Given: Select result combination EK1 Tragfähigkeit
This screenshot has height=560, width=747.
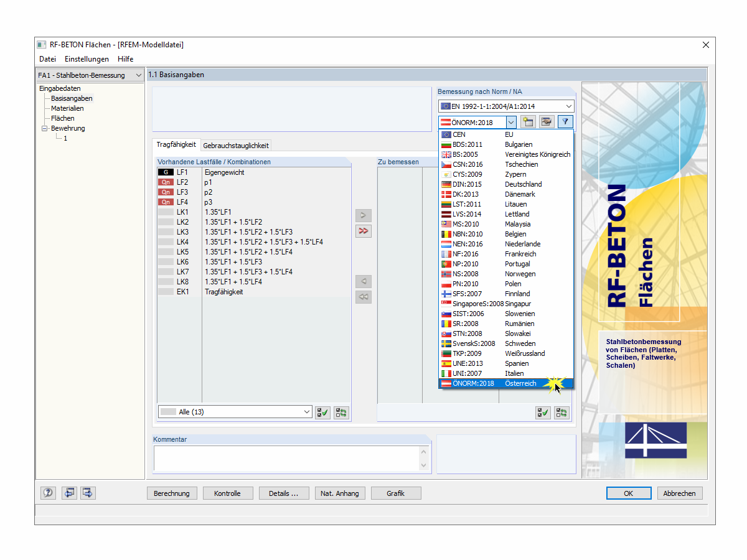Looking at the screenshot, I should (x=254, y=292).
